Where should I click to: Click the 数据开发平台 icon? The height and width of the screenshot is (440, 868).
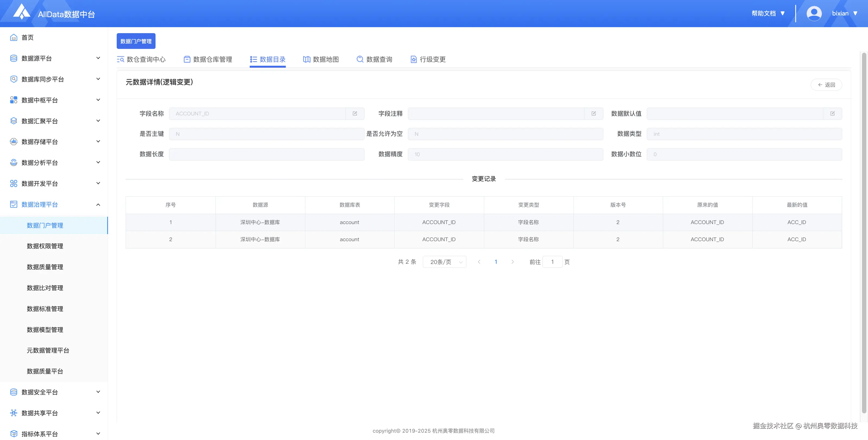14,183
